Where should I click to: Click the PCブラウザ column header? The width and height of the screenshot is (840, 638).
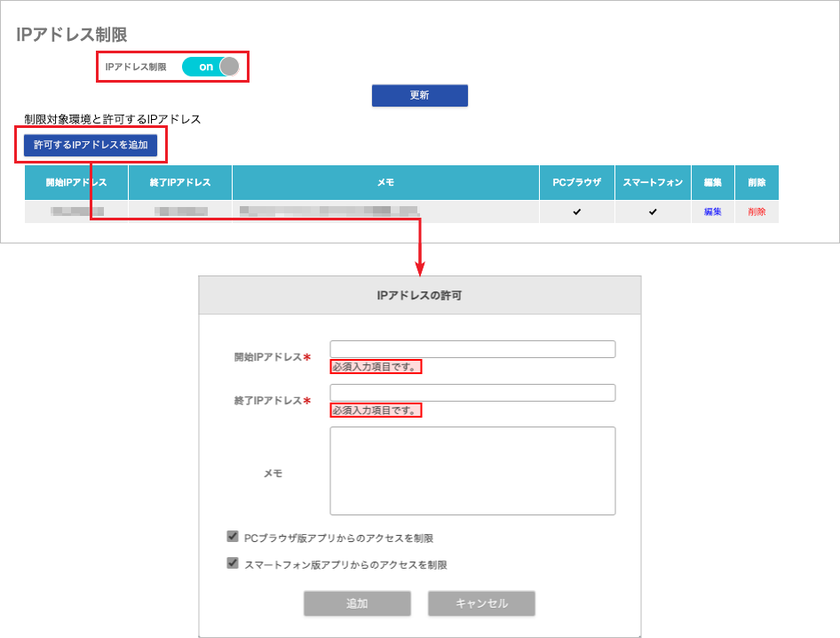click(577, 182)
